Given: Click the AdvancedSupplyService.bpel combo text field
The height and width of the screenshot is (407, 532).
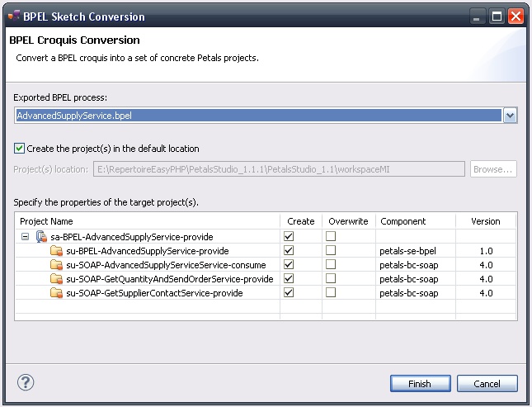Looking at the screenshot, I should (257, 116).
